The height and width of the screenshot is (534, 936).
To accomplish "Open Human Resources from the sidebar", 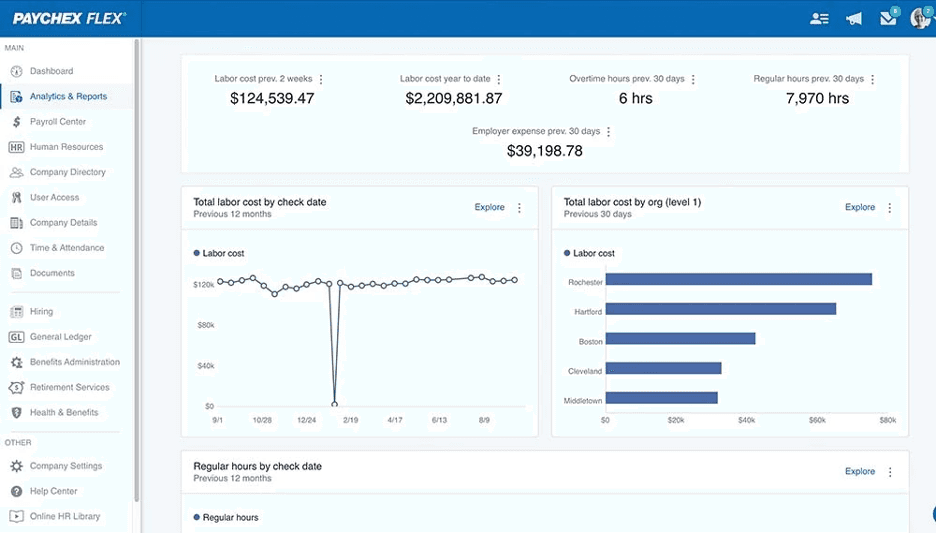I will 66,147.
